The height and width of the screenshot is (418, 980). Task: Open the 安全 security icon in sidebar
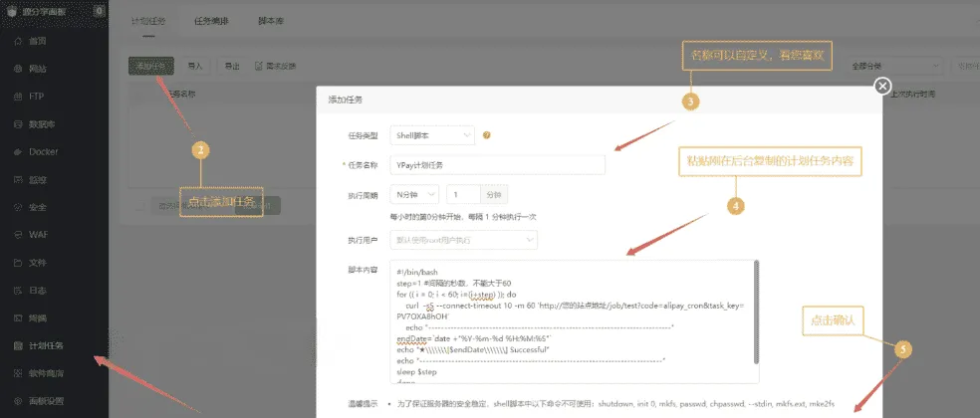(18, 207)
